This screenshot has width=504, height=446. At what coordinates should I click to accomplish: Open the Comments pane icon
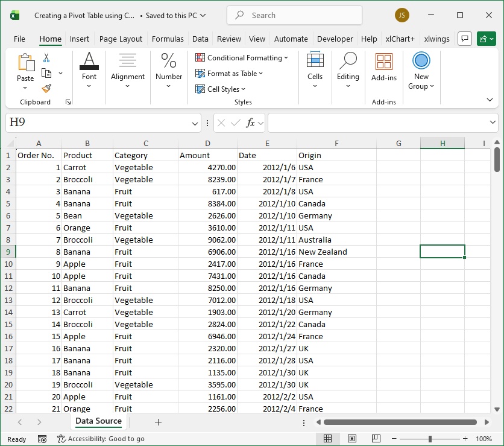tap(464, 39)
